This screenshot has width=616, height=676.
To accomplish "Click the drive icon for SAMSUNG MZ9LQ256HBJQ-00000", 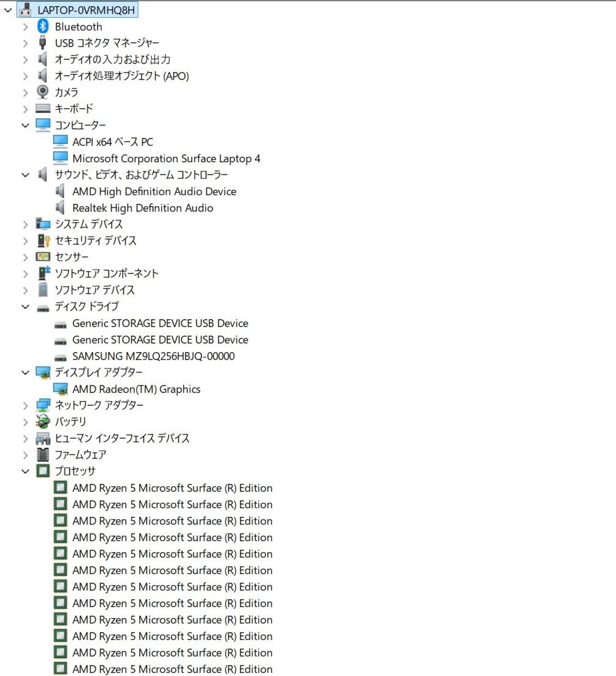I will (60, 358).
